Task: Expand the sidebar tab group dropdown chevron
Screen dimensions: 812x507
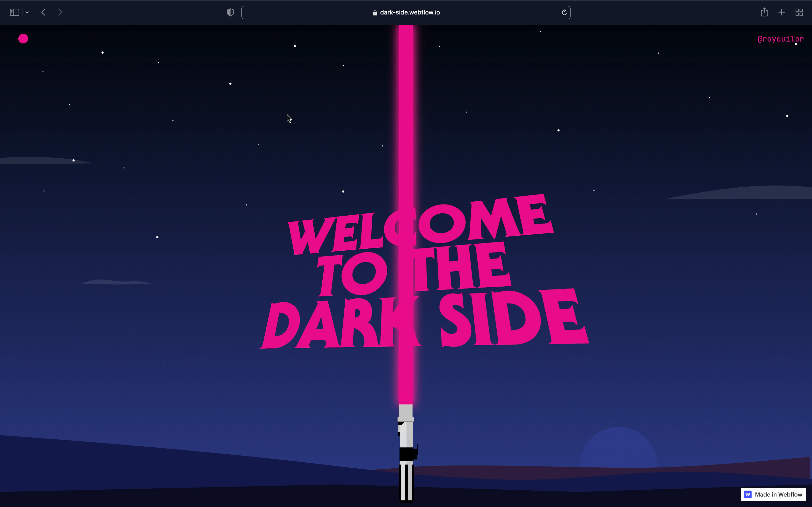Action: coord(27,12)
